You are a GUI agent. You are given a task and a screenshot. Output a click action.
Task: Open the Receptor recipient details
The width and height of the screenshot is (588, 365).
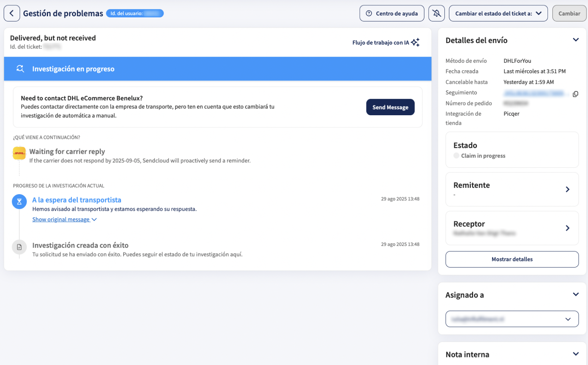pos(512,228)
